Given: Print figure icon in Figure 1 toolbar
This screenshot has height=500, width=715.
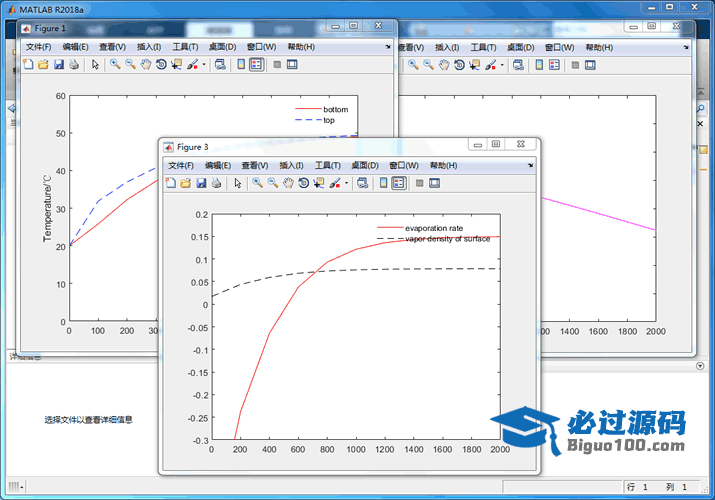Looking at the screenshot, I should tap(74, 65).
